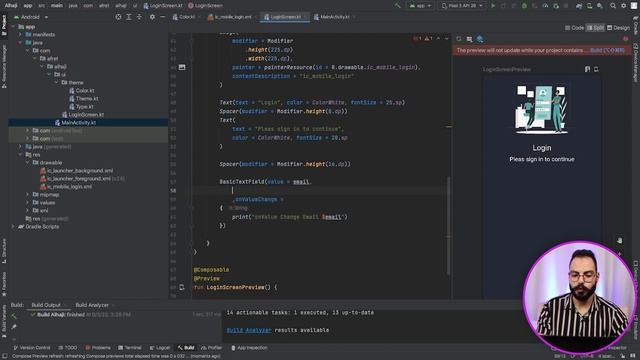Click the blue layers icon in preview toolbar
The width and height of the screenshot is (640, 360).
coord(480,39)
